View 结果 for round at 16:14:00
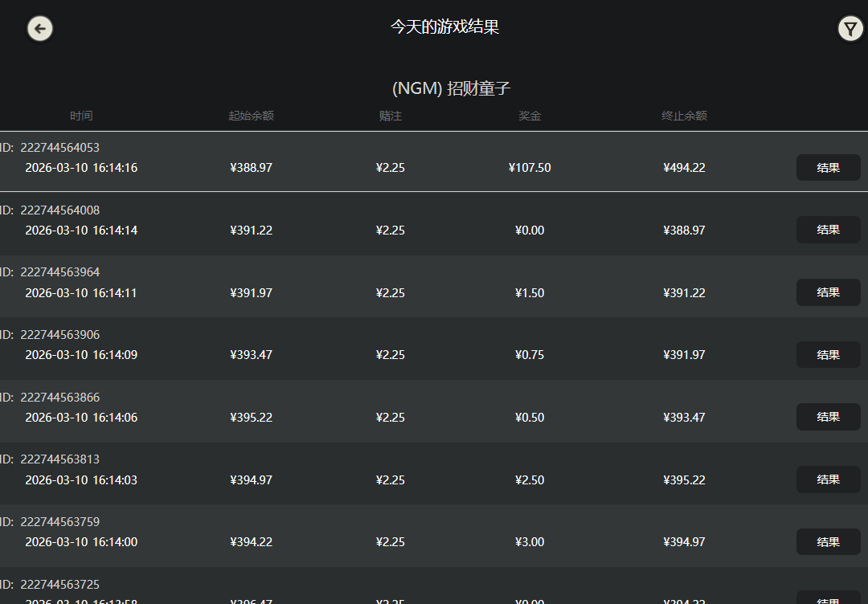This screenshot has height=604, width=868. point(828,541)
